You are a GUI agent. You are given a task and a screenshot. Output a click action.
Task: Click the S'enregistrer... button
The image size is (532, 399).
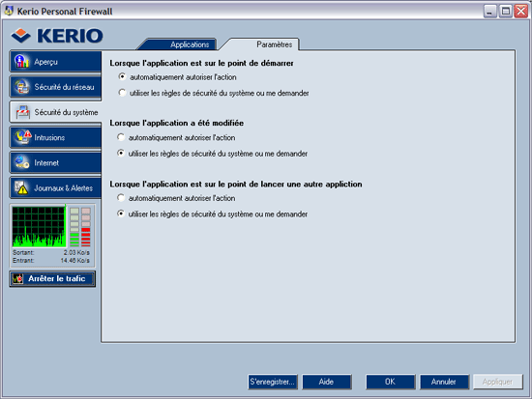[273, 382]
